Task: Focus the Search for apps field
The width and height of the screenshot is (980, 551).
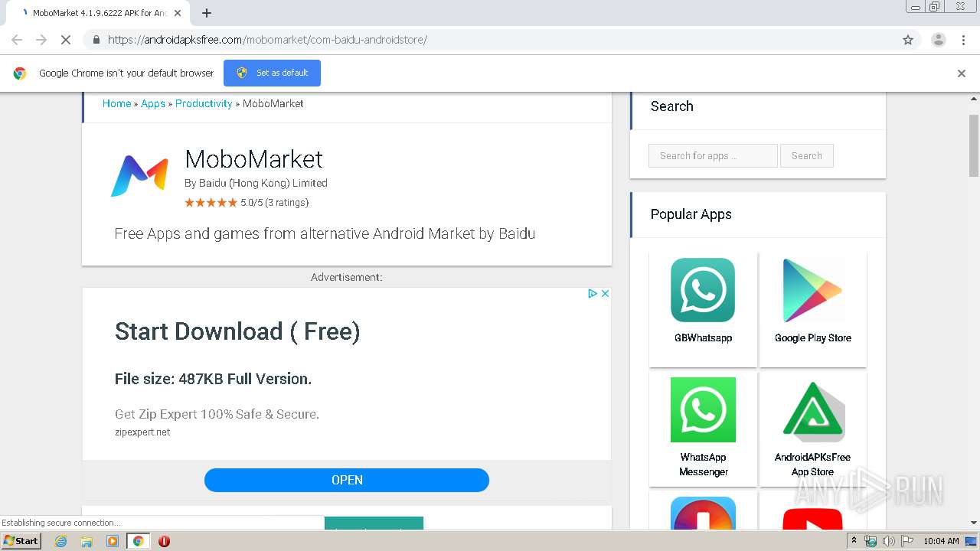Action: 713,155
